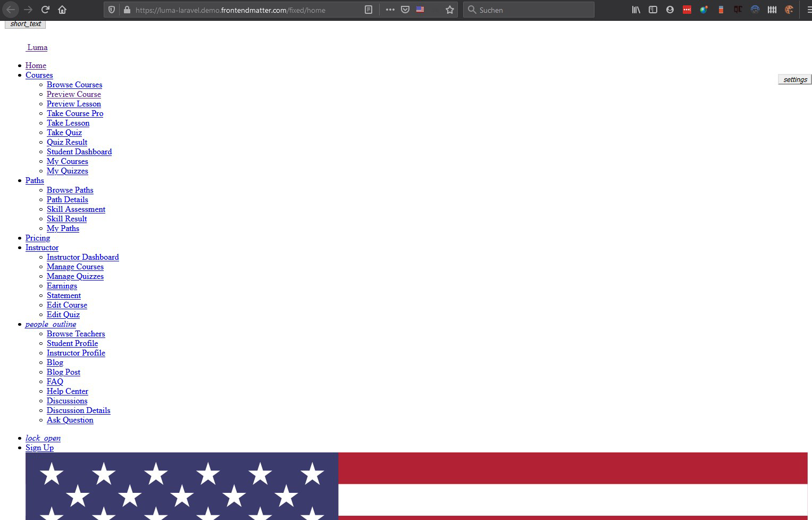Toggle reader view in address bar
The height and width of the screenshot is (520, 812).
tap(369, 10)
